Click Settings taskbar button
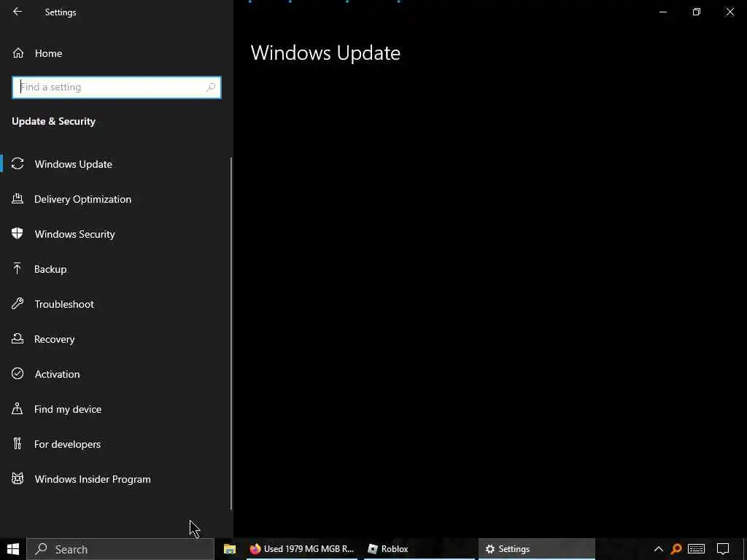This screenshot has height=560, width=747. pos(536,549)
